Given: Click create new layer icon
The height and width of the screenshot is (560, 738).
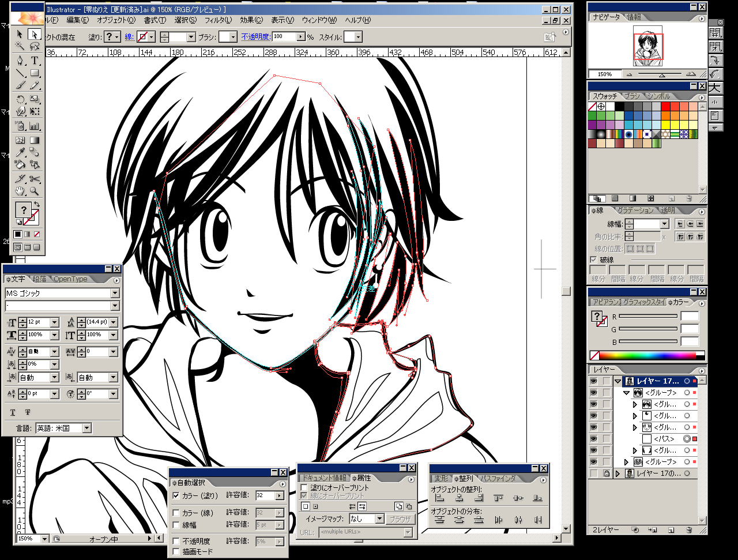Looking at the screenshot, I should 671,529.
